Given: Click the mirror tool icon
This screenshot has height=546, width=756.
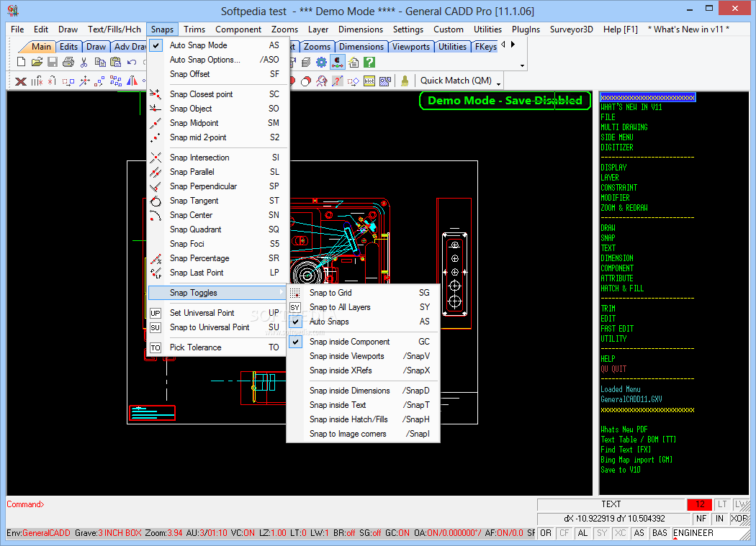Looking at the screenshot, I should pos(132,81).
